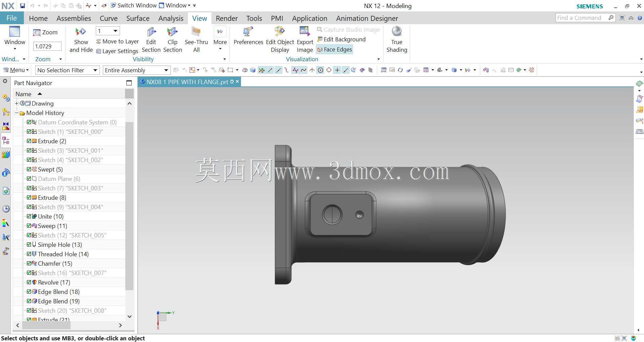
Task: Open the No Selection Filter dropdown
Action: (67, 70)
